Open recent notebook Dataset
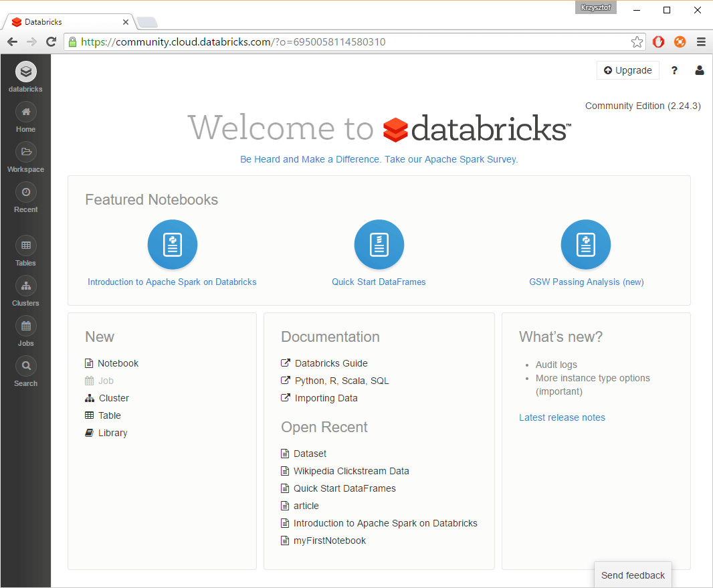The height and width of the screenshot is (588, 713). 310,454
